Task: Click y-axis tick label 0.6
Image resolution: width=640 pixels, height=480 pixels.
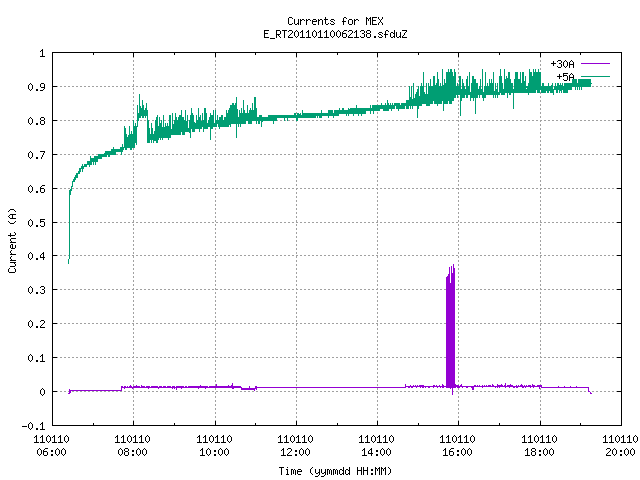Action: (36, 189)
